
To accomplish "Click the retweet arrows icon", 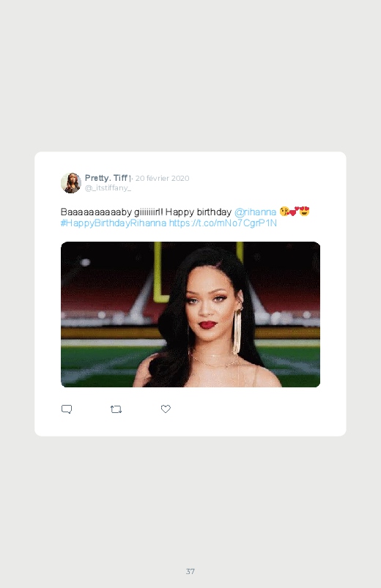I will click(x=116, y=409).
